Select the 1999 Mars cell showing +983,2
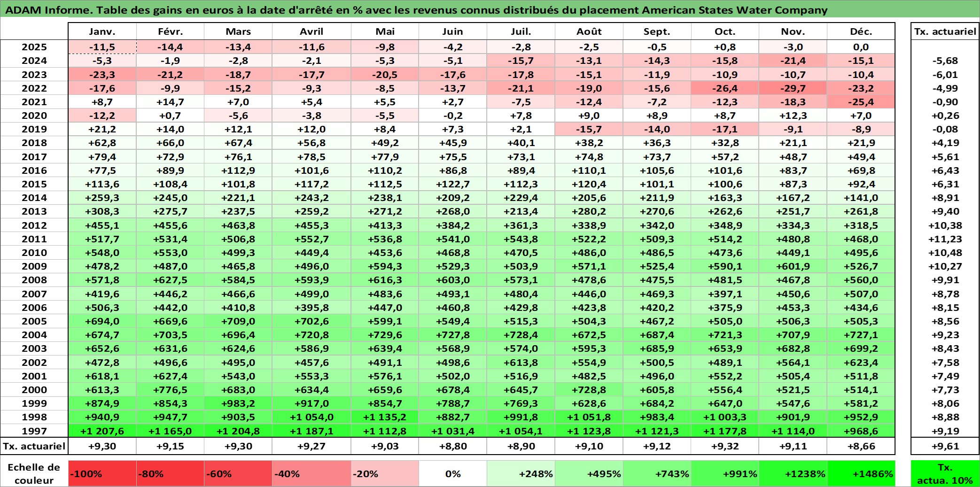Viewport: 980px width, 487px height. point(238,403)
